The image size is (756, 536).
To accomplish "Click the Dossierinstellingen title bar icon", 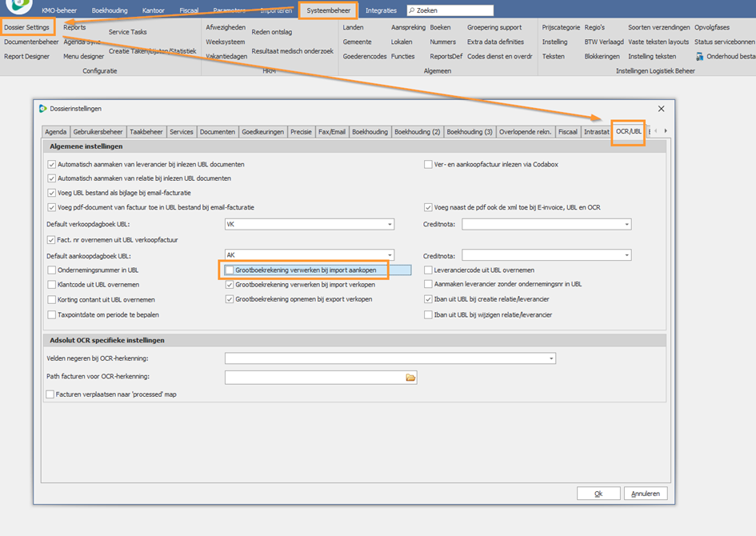I will 43,108.
